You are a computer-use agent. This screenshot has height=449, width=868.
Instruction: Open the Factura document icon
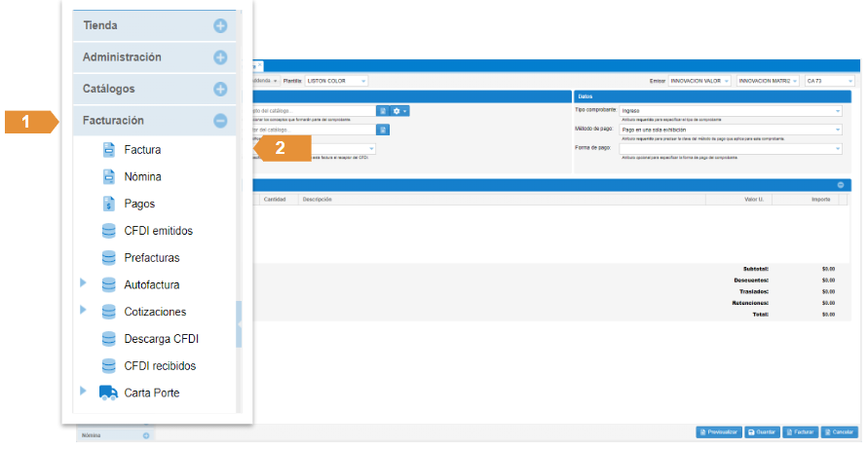[x=109, y=150]
